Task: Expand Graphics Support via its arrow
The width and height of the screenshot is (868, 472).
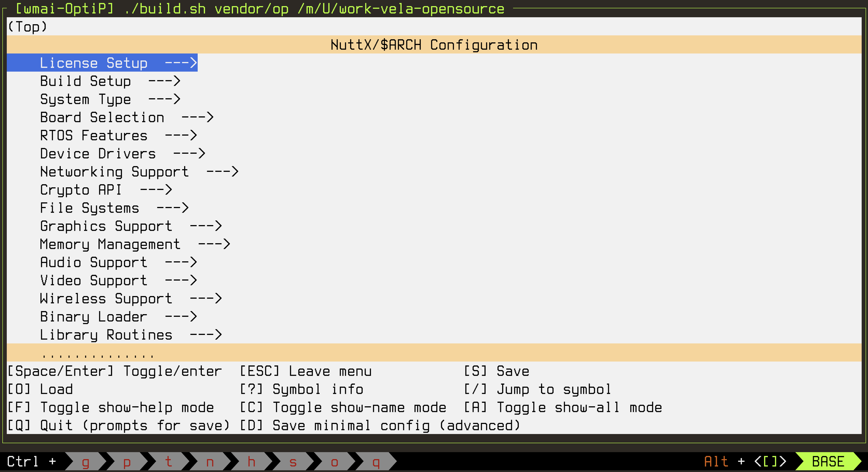Action: (x=206, y=226)
